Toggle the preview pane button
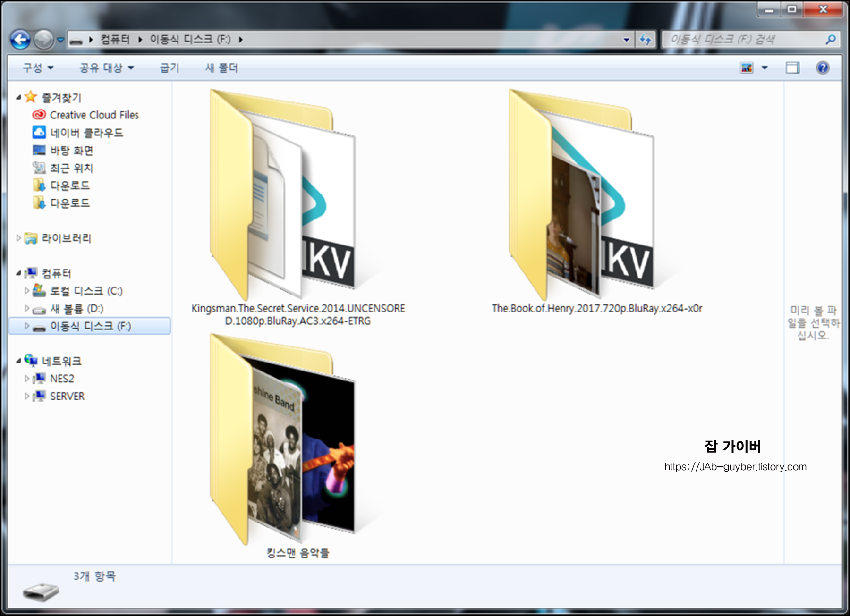 tap(793, 68)
